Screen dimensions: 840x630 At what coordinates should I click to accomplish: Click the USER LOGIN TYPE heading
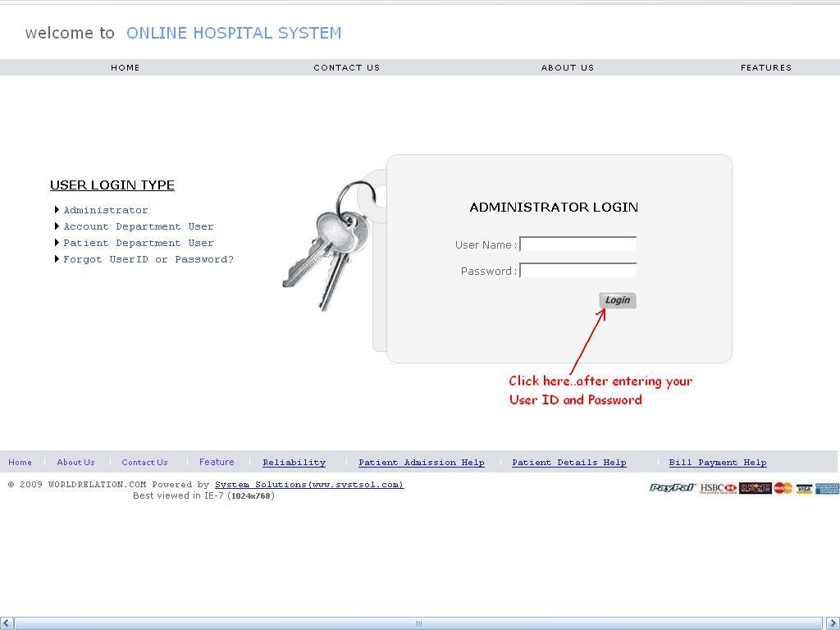(x=112, y=185)
